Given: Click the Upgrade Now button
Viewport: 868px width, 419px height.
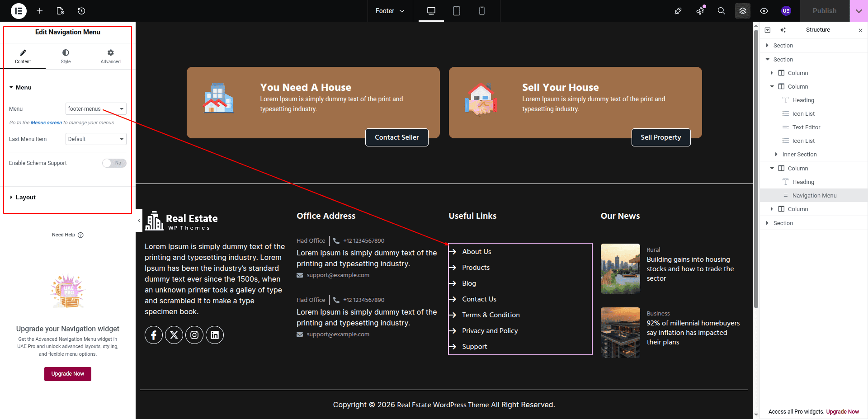Looking at the screenshot, I should coord(68,374).
